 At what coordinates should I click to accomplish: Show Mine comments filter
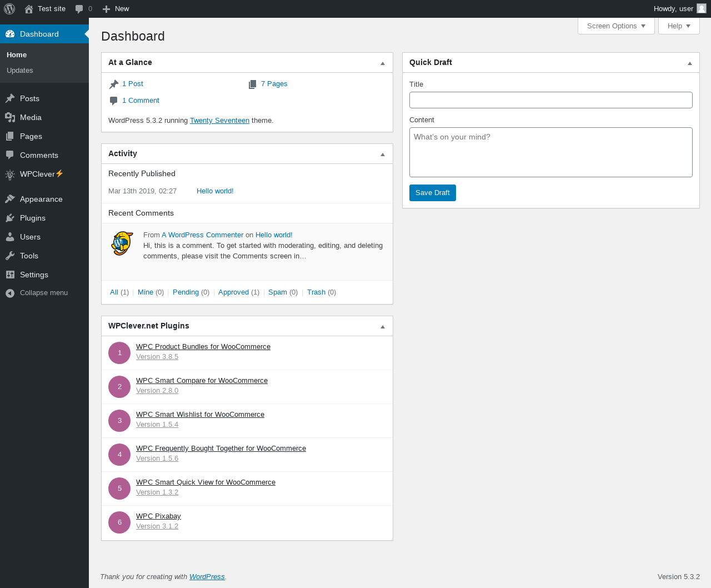click(146, 292)
